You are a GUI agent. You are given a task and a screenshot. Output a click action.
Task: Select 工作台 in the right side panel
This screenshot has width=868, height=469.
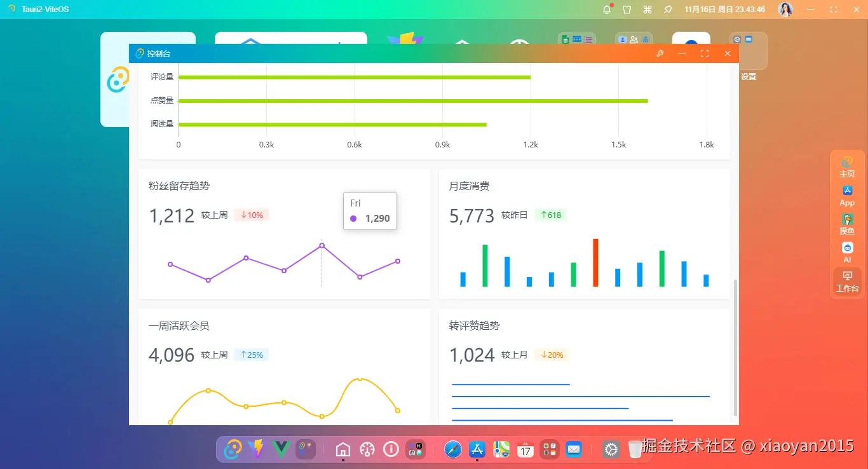pos(847,282)
